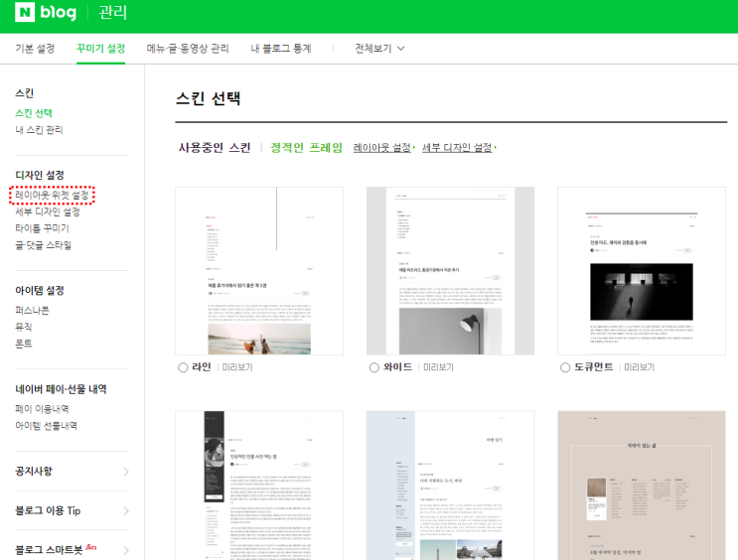The height and width of the screenshot is (560, 738).
Task: Click the 라인 skin thumbnail
Action: 259,271
